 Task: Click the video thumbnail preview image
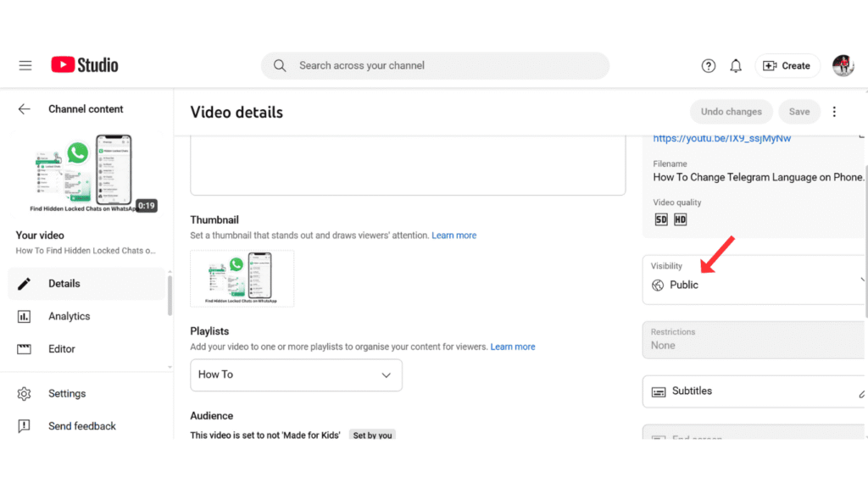tap(242, 278)
